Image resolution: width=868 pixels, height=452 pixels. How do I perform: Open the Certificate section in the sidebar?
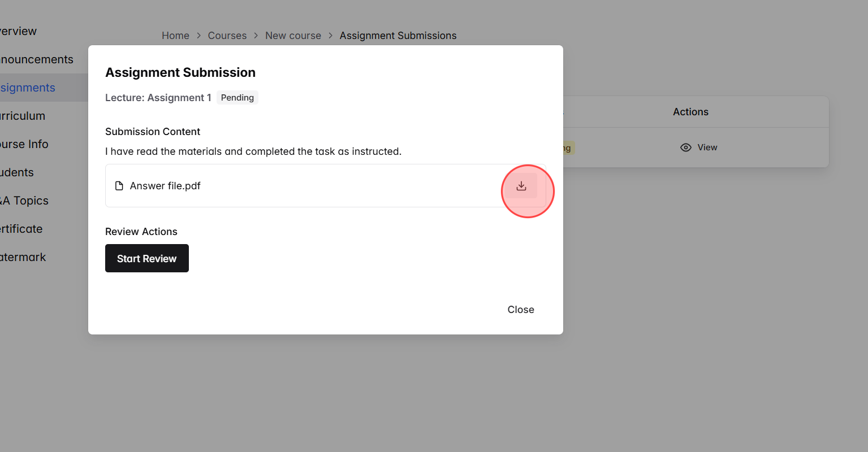coord(21,229)
